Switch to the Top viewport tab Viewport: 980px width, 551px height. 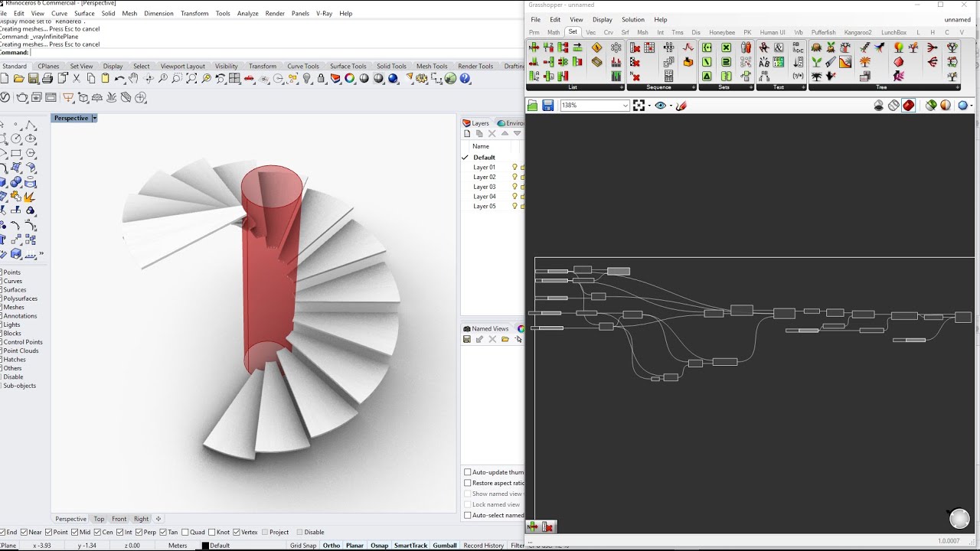coord(99,519)
